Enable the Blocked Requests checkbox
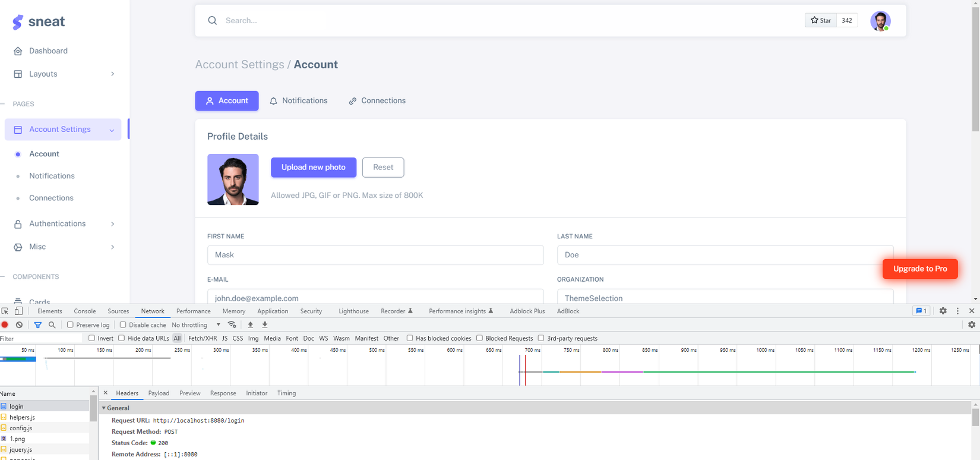This screenshot has width=980, height=460. pos(479,338)
